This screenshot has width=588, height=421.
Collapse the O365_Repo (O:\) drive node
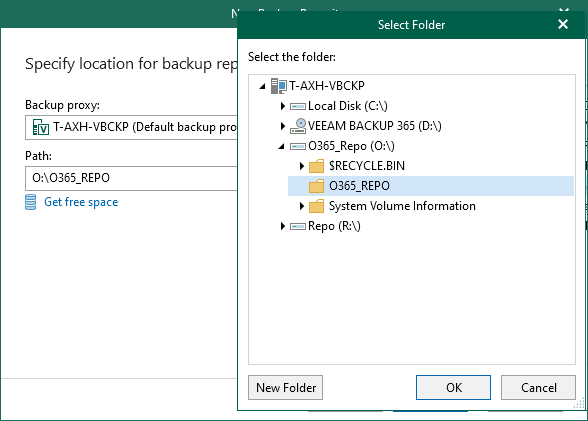pos(282,147)
